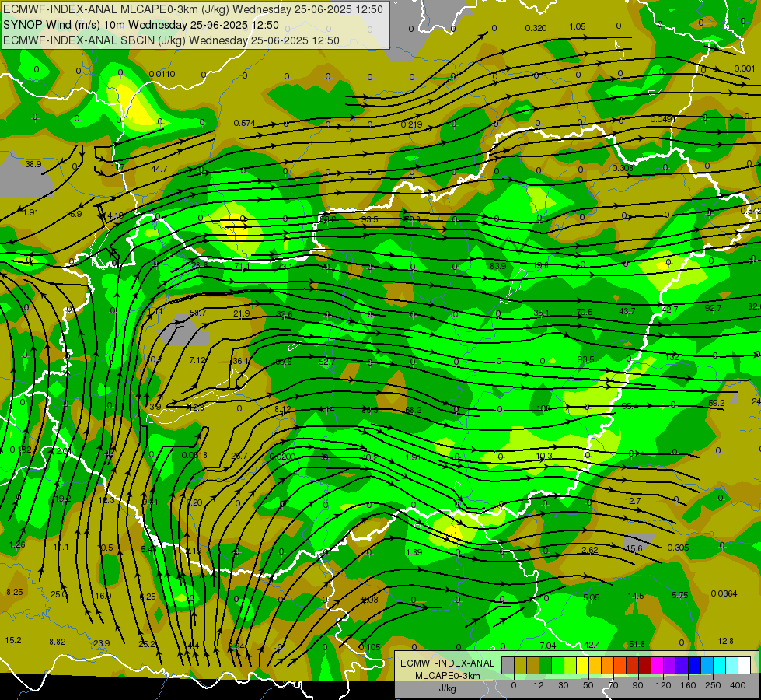The height and width of the screenshot is (700, 761).
Task: Click the 400 tick label on legend
Action: (x=738, y=685)
